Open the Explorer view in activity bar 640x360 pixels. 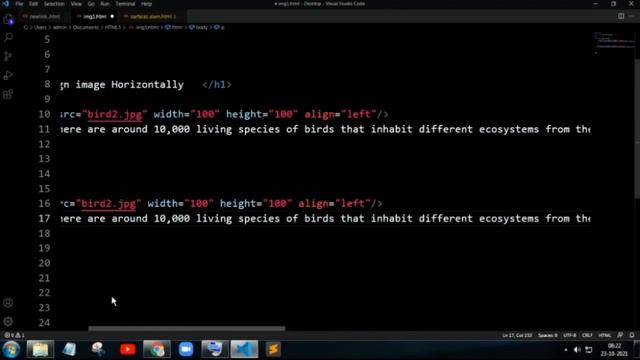pyautogui.click(x=8, y=19)
